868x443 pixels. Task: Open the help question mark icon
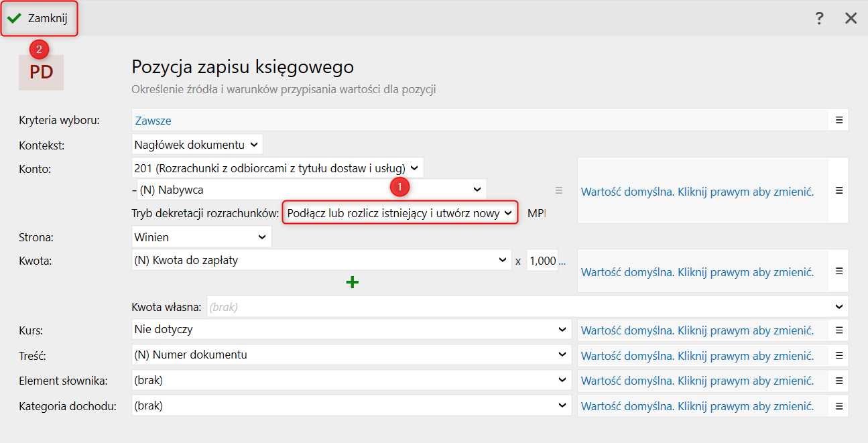point(819,18)
